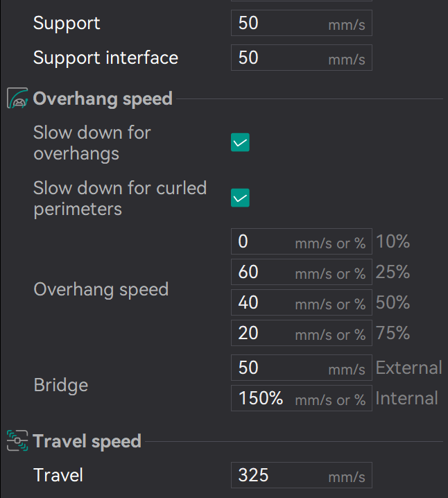Click the Overhang speed section header
Image resolution: width=448 pixels, height=498 pixels.
(x=103, y=98)
